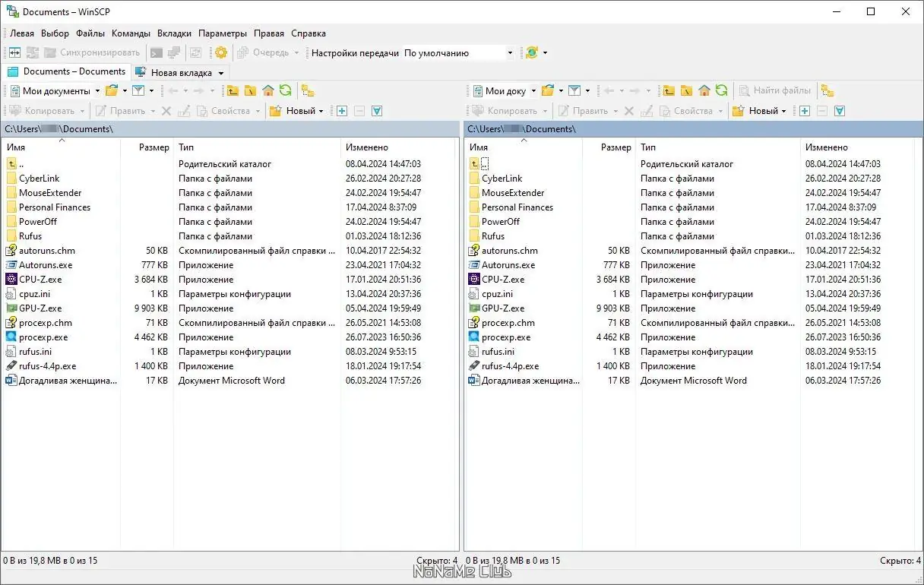Unselect files using the minus icon

click(359, 110)
